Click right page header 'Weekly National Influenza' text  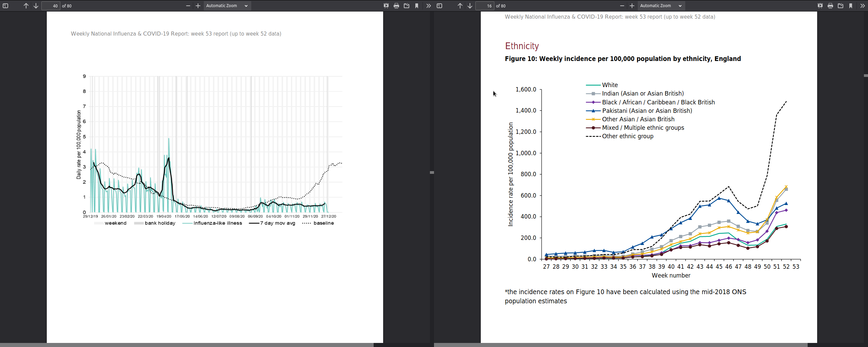tap(610, 17)
